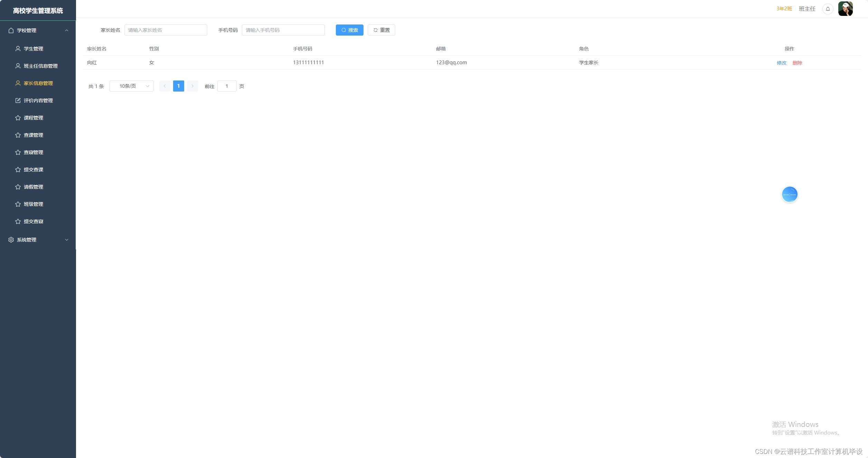The width and height of the screenshot is (868, 458).
Task: Click the next page arrow
Action: [192, 86]
